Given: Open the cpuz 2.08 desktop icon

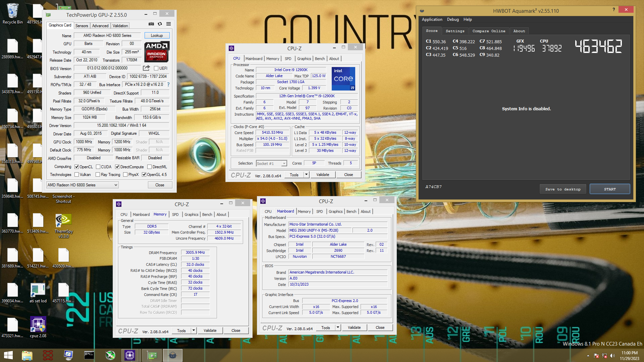Looking at the screenshot, I should tap(38, 327).
